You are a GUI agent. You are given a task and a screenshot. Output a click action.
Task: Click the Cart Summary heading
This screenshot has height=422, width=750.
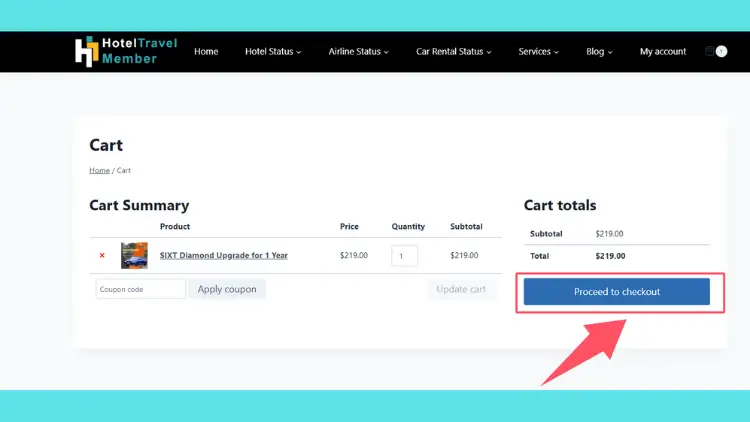click(139, 205)
